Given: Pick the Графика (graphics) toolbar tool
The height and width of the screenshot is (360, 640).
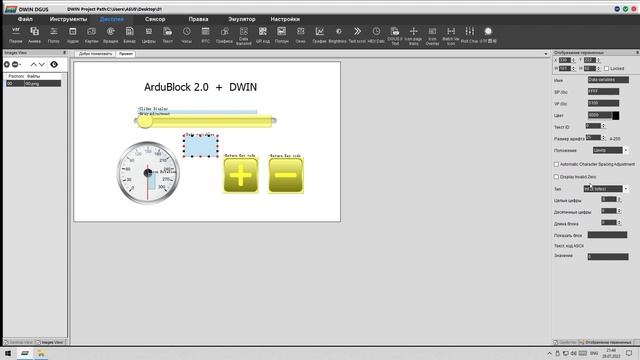Looking at the screenshot, I should click(224, 35).
